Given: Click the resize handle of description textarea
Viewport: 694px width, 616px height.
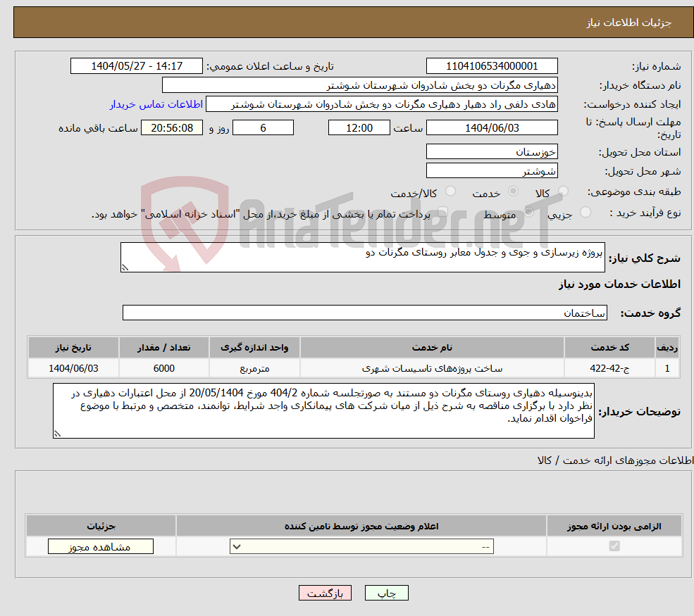Looking at the screenshot, I should (x=125, y=268).
